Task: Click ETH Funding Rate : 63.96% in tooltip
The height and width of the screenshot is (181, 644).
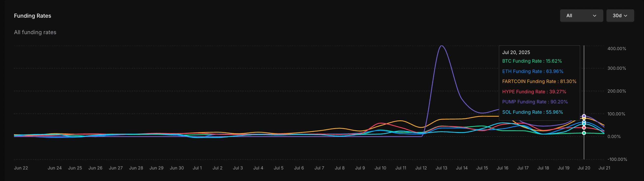Action: pyautogui.click(x=533, y=71)
